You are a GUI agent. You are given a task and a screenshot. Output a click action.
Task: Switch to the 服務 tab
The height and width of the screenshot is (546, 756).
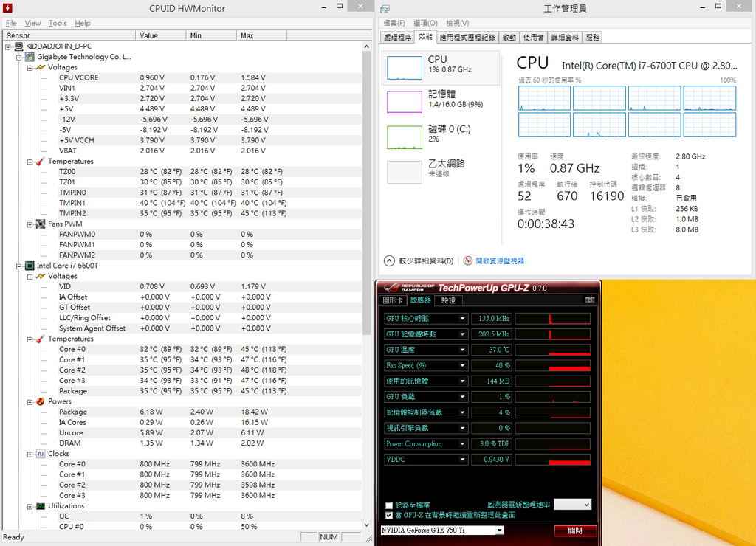(x=593, y=38)
